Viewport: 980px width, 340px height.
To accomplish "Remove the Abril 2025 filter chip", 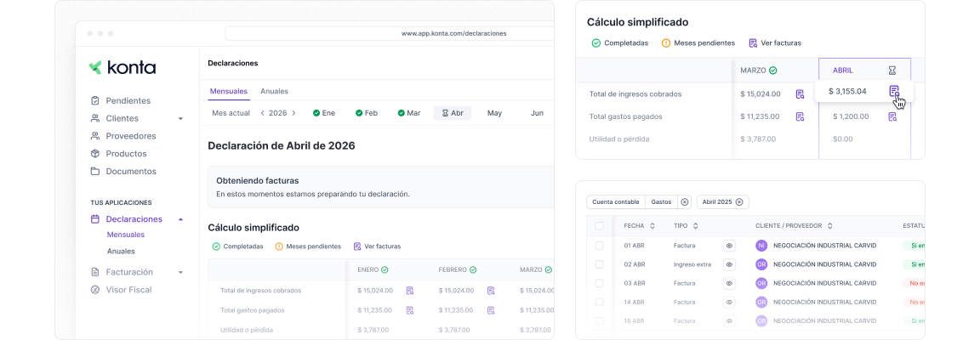I will tap(739, 202).
